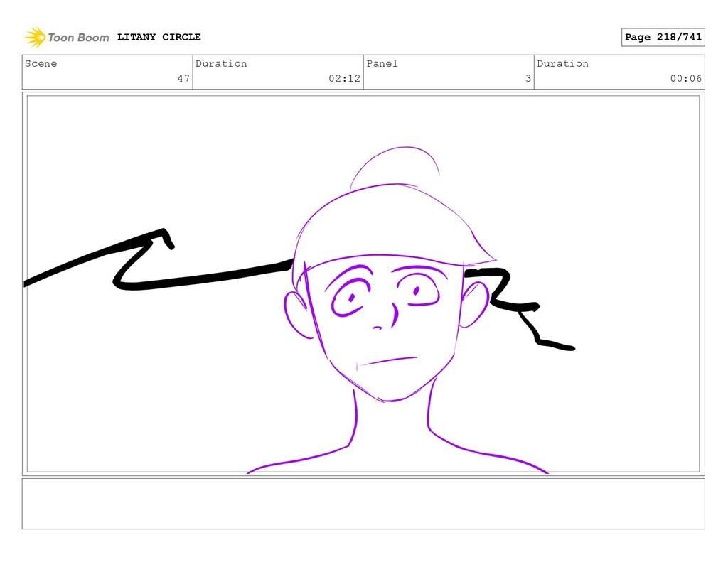Click the empty notes box below the panel

tap(363, 504)
